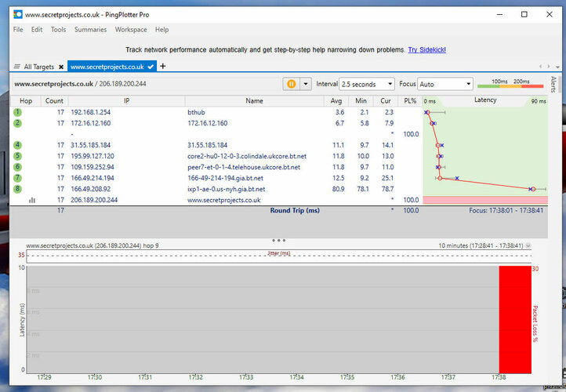Click the tab list dropdown arrow at tab bar end
Viewport: 566px width, 392px height.
coord(557,67)
